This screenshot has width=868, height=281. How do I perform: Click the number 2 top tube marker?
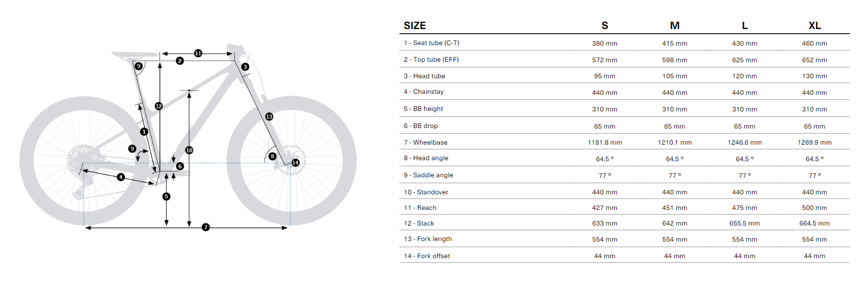pyautogui.click(x=180, y=61)
